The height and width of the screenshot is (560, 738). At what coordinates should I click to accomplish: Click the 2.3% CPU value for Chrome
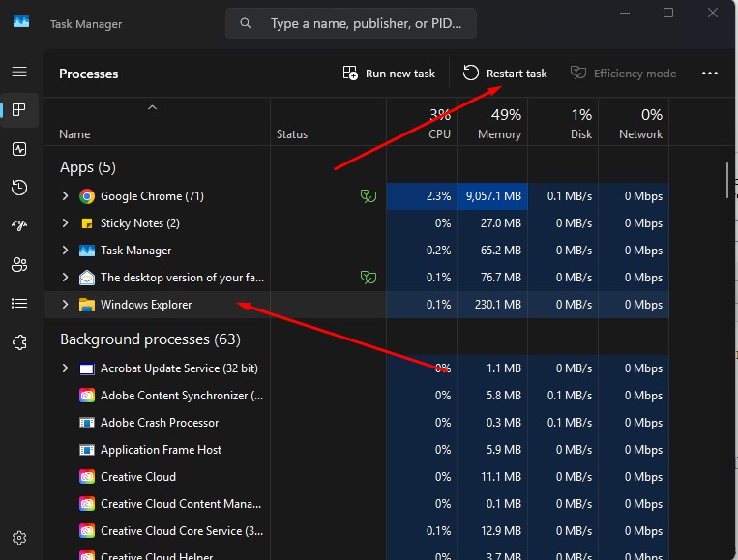click(x=438, y=196)
